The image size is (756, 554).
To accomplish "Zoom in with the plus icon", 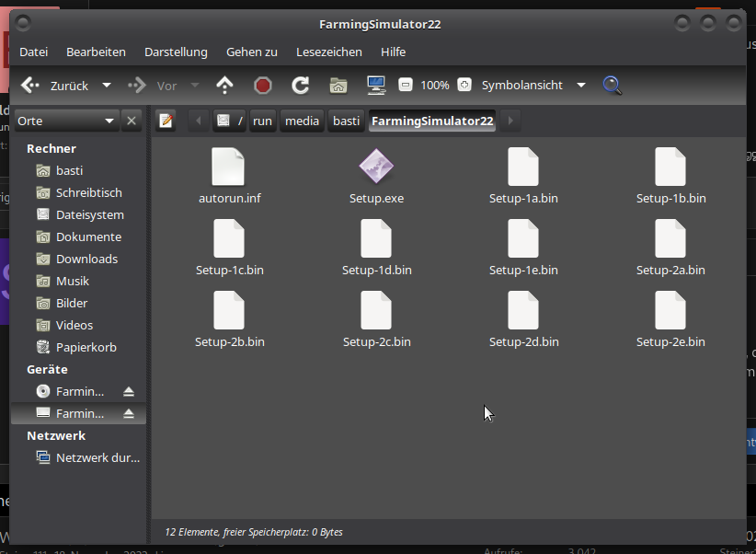I will click(x=464, y=86).
